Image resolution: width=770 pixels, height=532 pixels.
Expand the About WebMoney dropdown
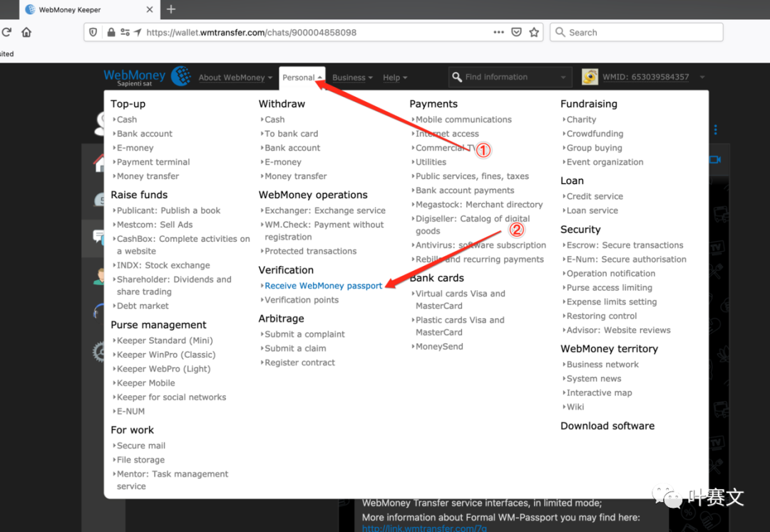pos(235,78)
